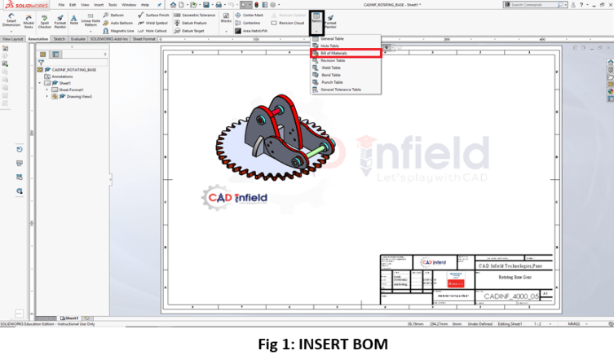The image size is (614, 364).
Task: Expand the Smart Dimension dropdown arrow
Action: click(x=11, y=31)
